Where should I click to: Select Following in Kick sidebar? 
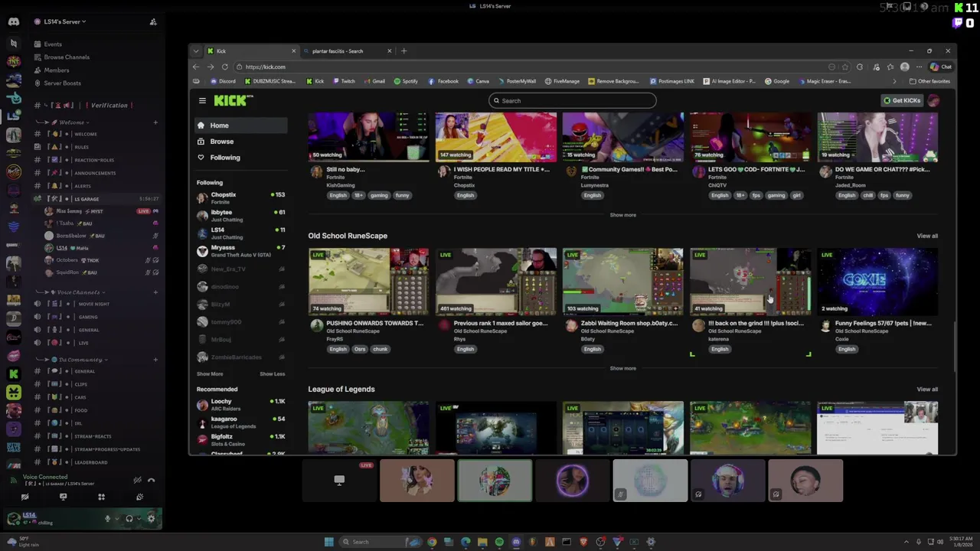(x=240, y=158)
